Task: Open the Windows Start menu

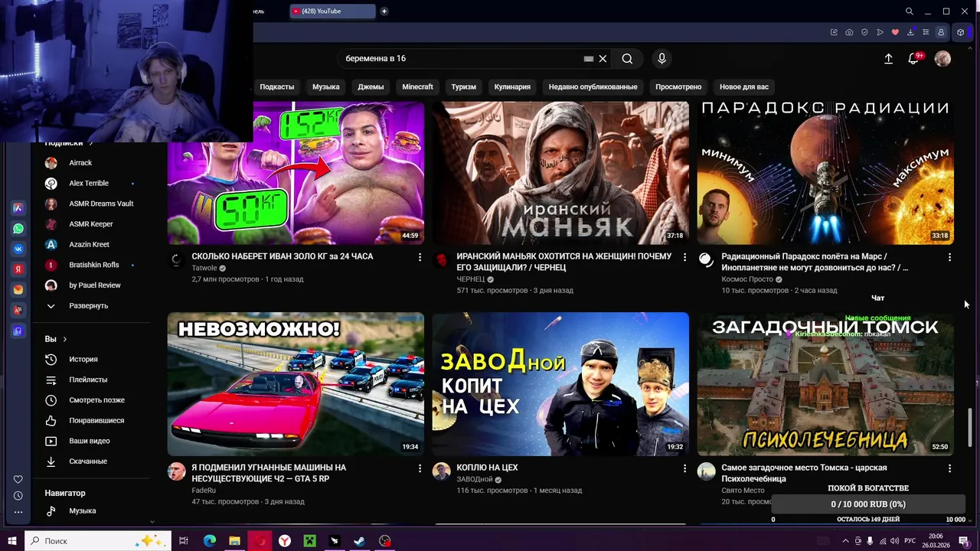Action: coord(11,541)
